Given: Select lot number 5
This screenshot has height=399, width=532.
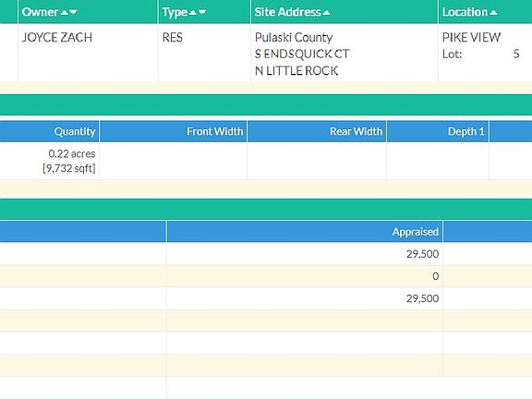Looking at the screenshot, I should (516, 54).
